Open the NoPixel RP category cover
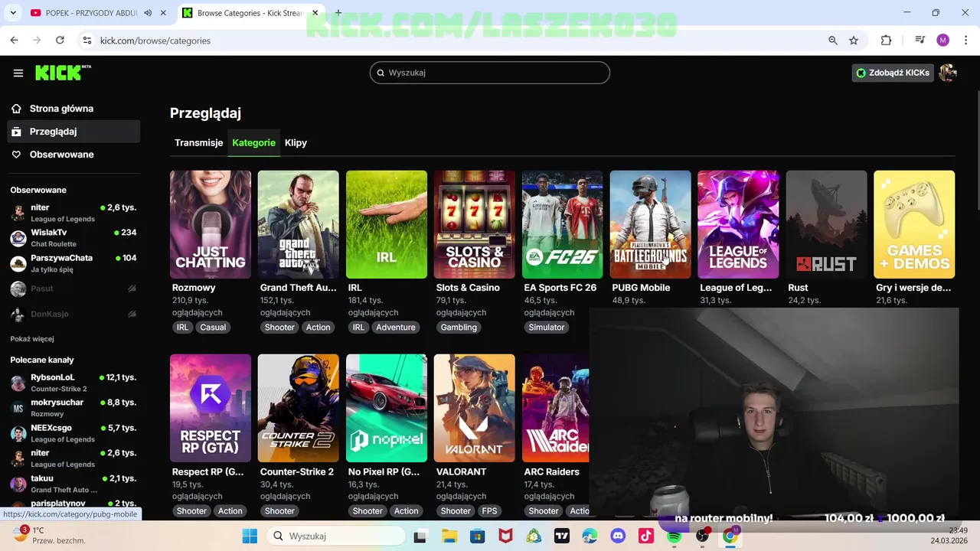 (x=387, y=408)
